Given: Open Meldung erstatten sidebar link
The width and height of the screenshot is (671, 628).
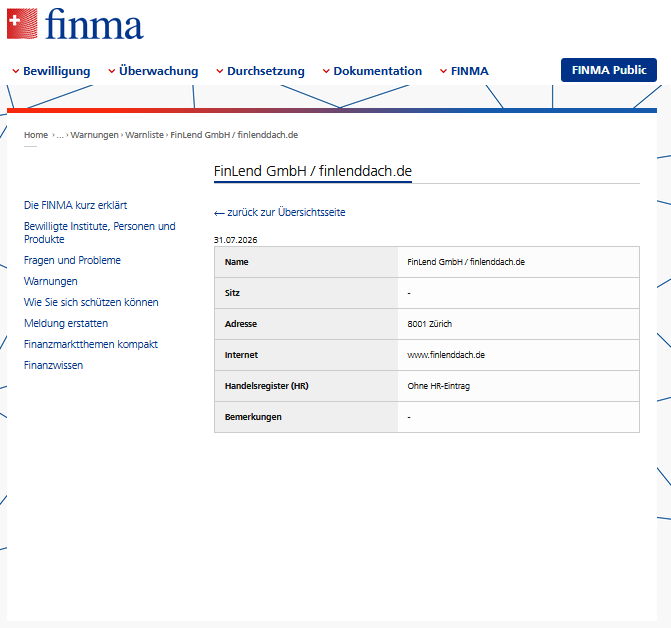Looking at the screenshot, I should pyautogui.click(x=66, y=323).
